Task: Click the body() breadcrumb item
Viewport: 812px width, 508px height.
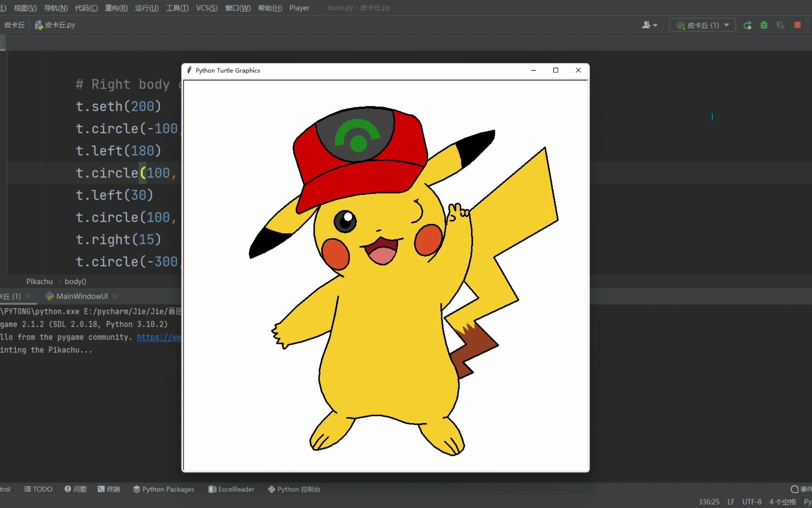Action: click(75, 282)
